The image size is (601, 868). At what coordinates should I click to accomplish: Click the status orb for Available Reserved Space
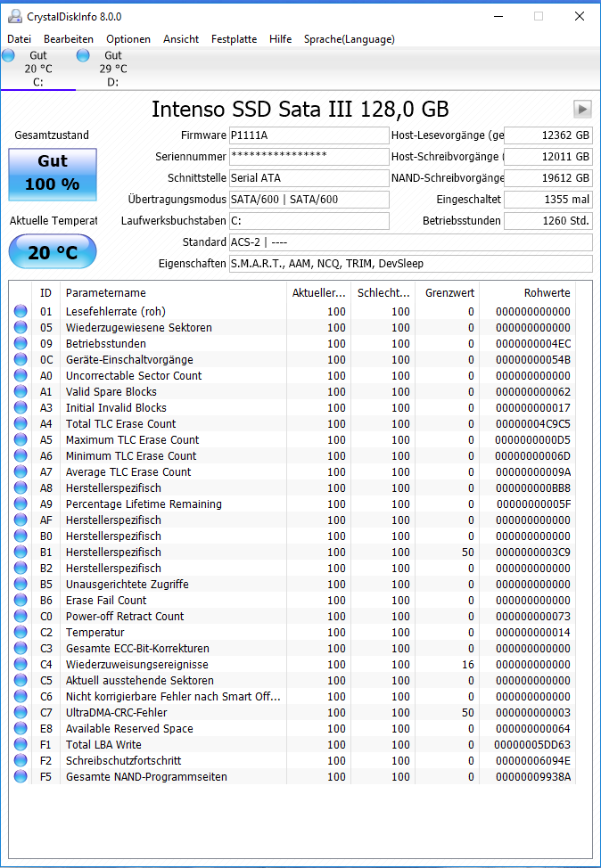[x=21, y=729]
